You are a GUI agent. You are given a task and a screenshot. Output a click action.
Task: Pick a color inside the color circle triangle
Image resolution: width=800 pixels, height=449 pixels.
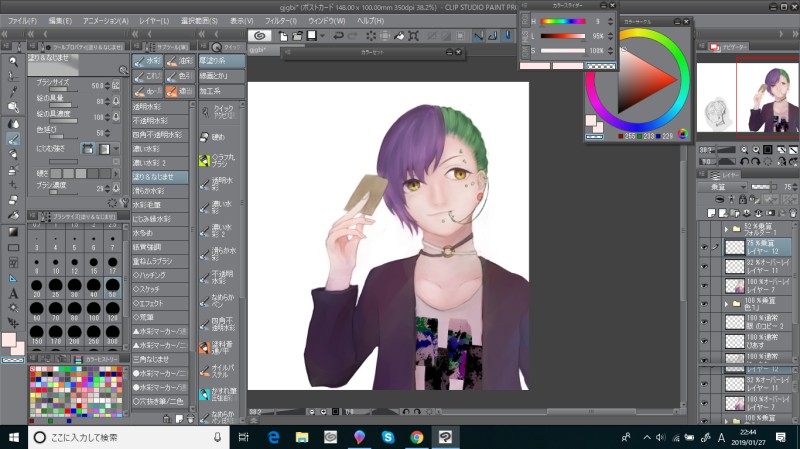click(640, 82)
